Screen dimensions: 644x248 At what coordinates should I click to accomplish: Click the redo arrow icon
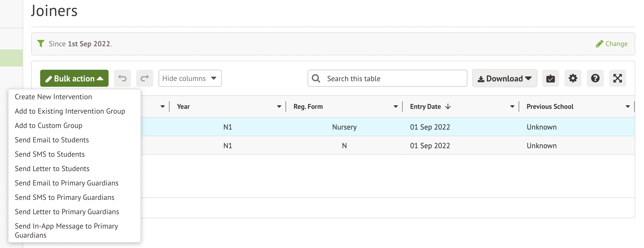coord(145,78)
